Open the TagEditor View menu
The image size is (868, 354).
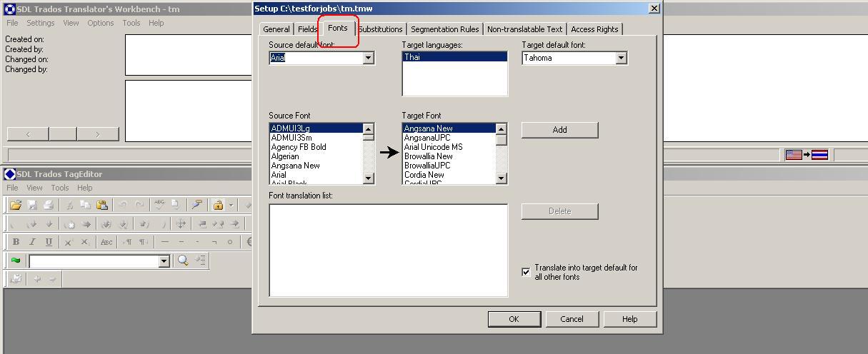[34, 188]
